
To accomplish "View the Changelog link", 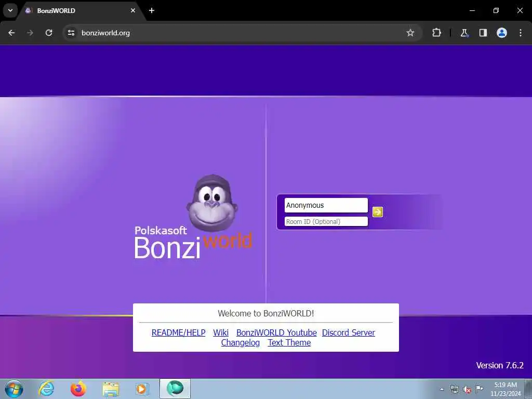I will point(241,343).
